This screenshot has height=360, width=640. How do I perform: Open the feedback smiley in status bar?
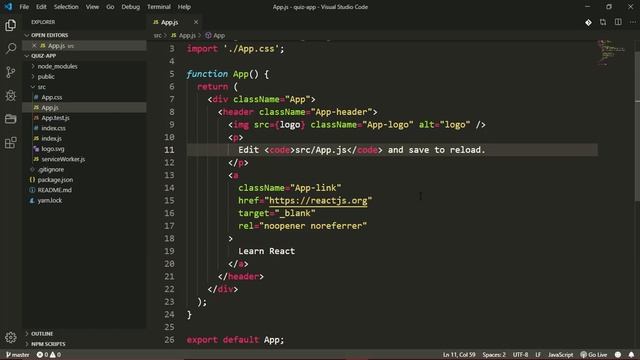point(618,355)
